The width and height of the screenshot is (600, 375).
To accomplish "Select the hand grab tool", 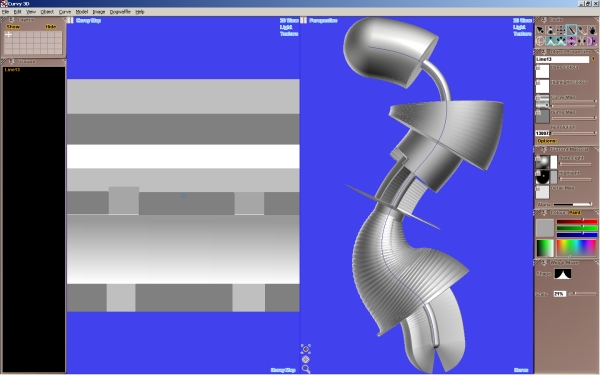I will pyautogui.click(x=592, y=30).
